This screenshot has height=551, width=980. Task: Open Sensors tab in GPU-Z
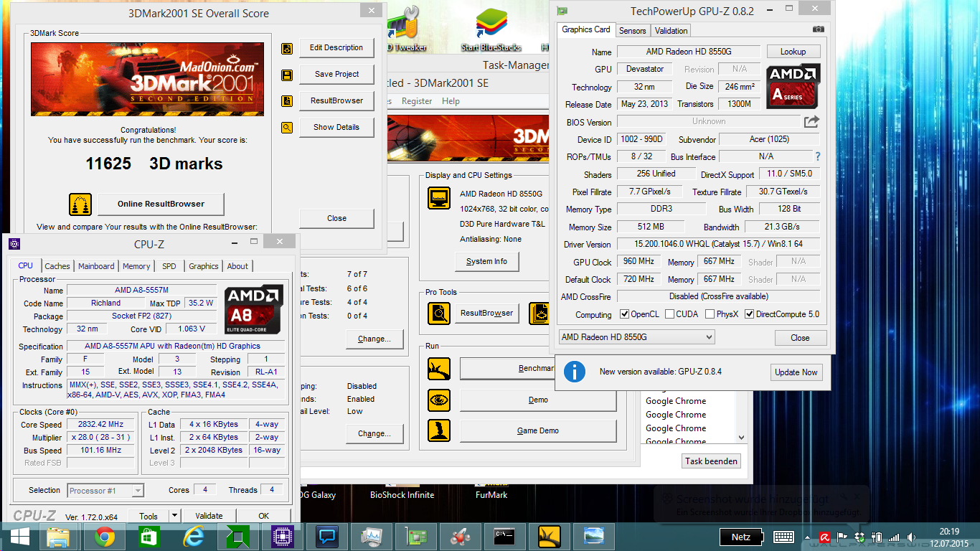(632, 31)
